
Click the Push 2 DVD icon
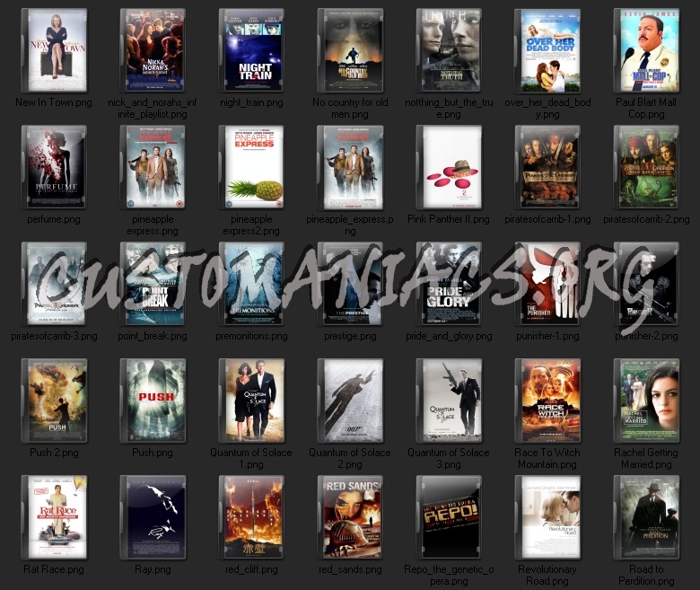coord(54,401)
